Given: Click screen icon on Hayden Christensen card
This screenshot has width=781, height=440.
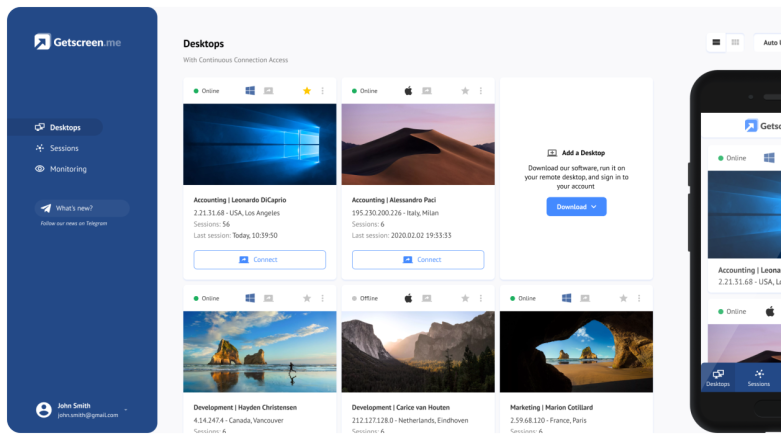Looking at the screenshot, I should (268, 298).
